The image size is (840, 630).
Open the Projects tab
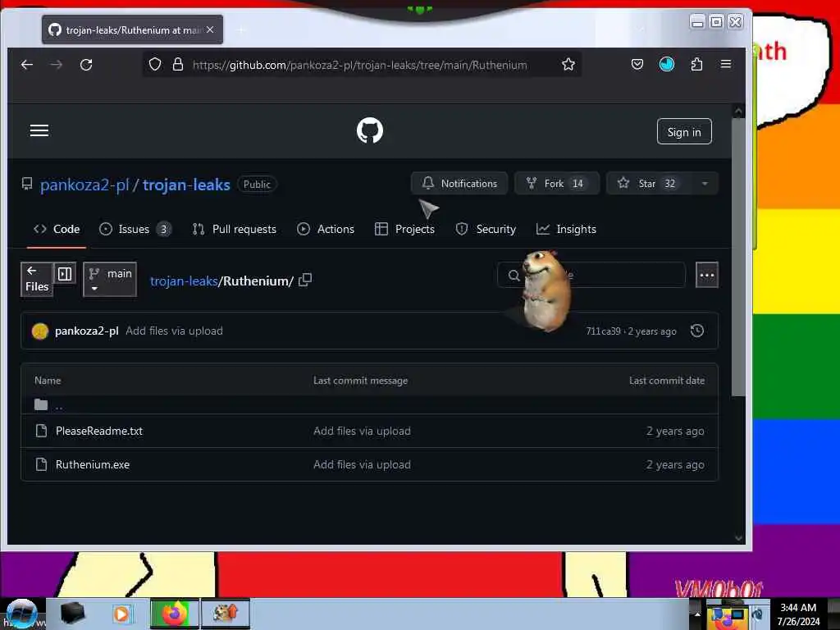click(x=405, y=230)
